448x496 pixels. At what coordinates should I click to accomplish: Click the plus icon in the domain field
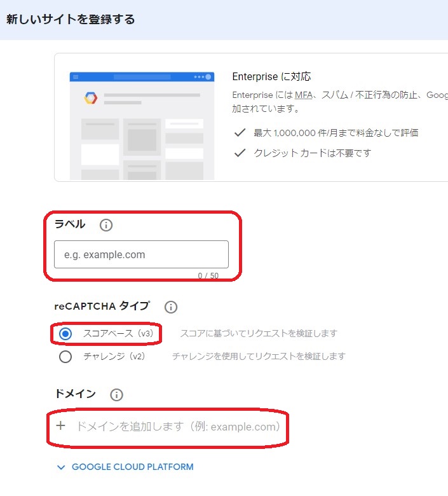61,426
